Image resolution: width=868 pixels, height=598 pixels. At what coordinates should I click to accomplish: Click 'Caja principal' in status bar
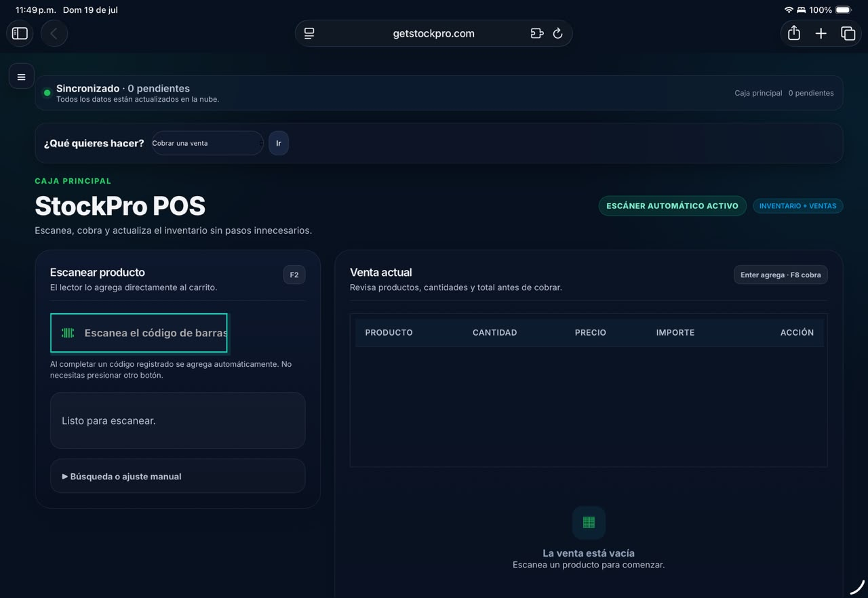click(758, 93)
